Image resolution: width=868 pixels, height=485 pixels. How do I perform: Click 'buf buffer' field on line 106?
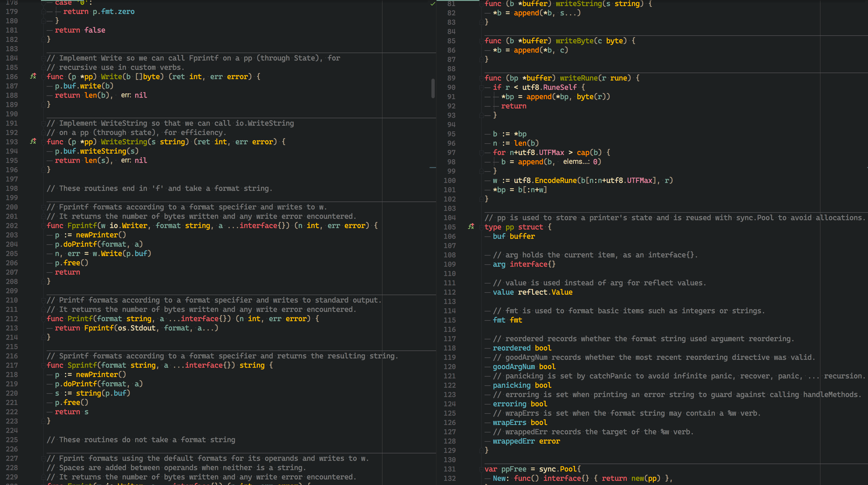[x=514, y=237]
